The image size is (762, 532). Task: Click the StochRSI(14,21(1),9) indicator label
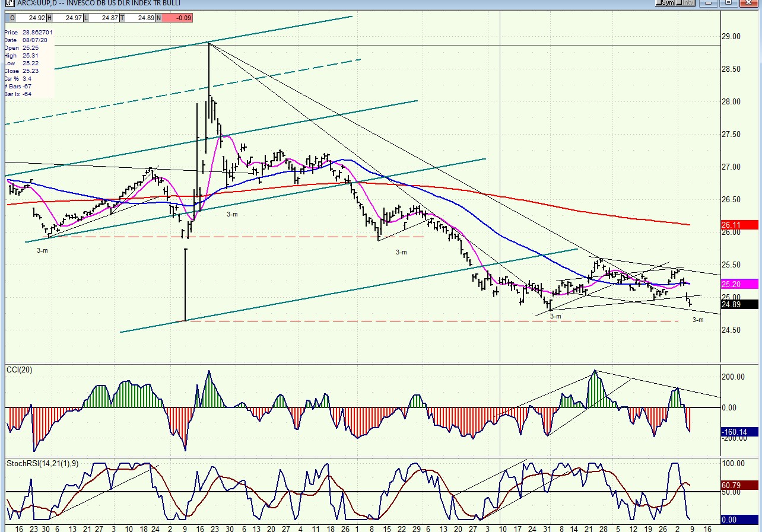pos(42,463)
